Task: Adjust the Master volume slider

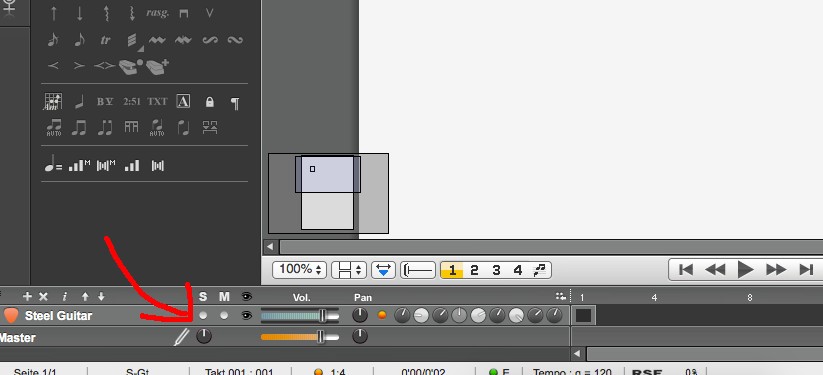Action: click(x=300, y=337)
